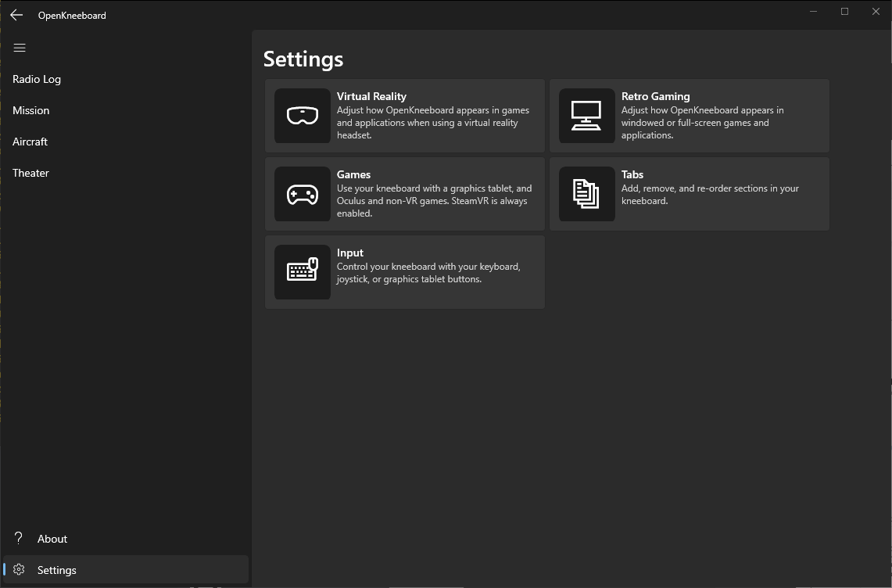This screenshot has width=892, height=588.
Task: Click the desktop monitor icon
Action: tap(586, 116)
